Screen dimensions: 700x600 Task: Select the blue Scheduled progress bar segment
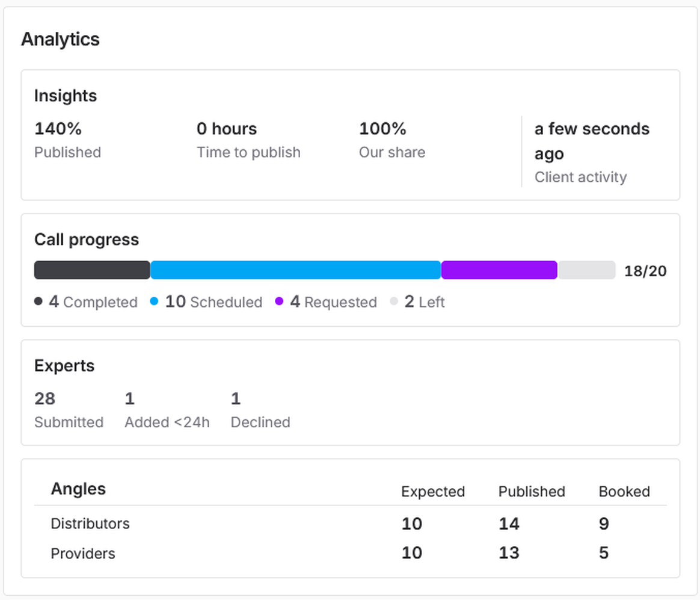coord(295,270)
